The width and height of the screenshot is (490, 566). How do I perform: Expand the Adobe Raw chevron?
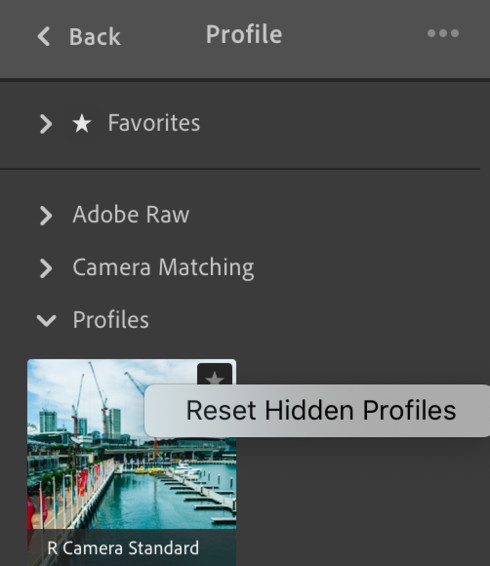[x=46, y=215]
